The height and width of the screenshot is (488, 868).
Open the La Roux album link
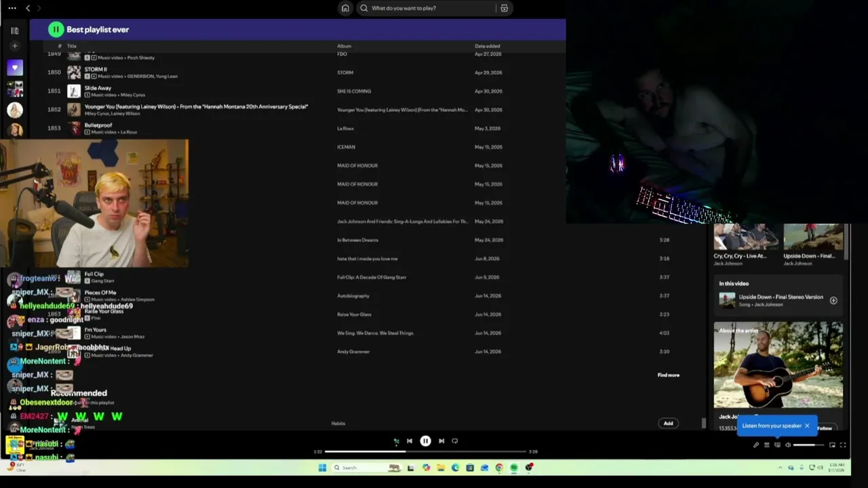[x=345, y=128]
